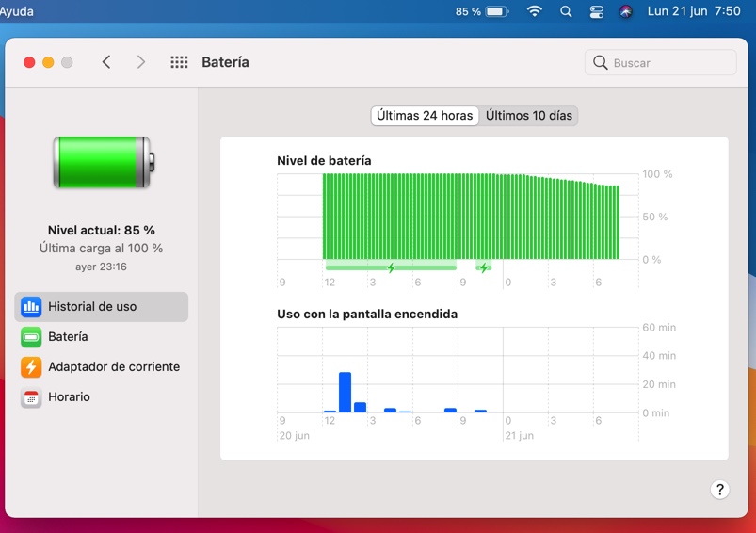The height and width of the screenshot is (533, 756).
Task: Click the tallest blue screen usage bar
Action: point(345,392)
